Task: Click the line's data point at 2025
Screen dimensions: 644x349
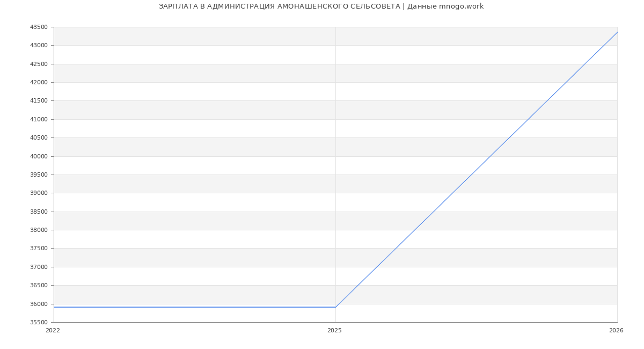Action: tap(335, 307)
